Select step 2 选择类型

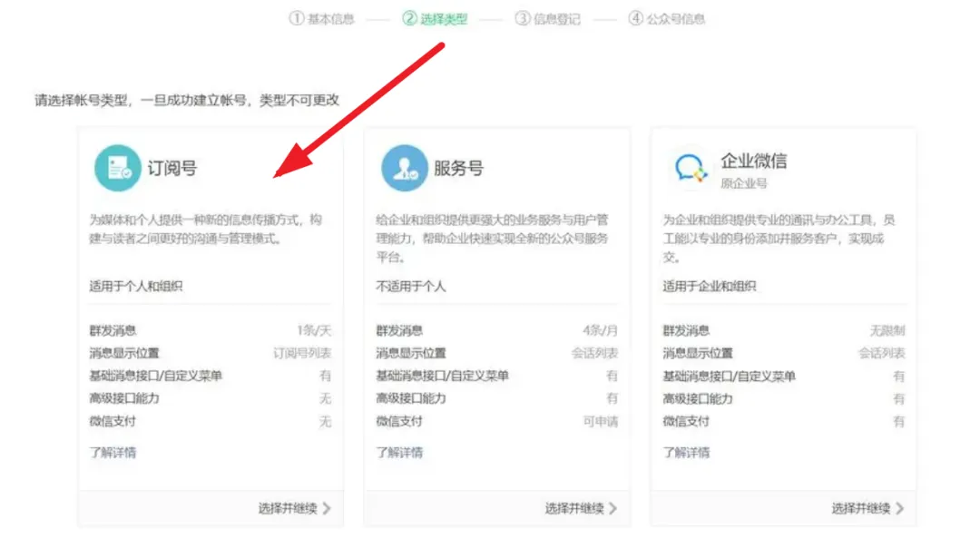click(x=435, y=19)
